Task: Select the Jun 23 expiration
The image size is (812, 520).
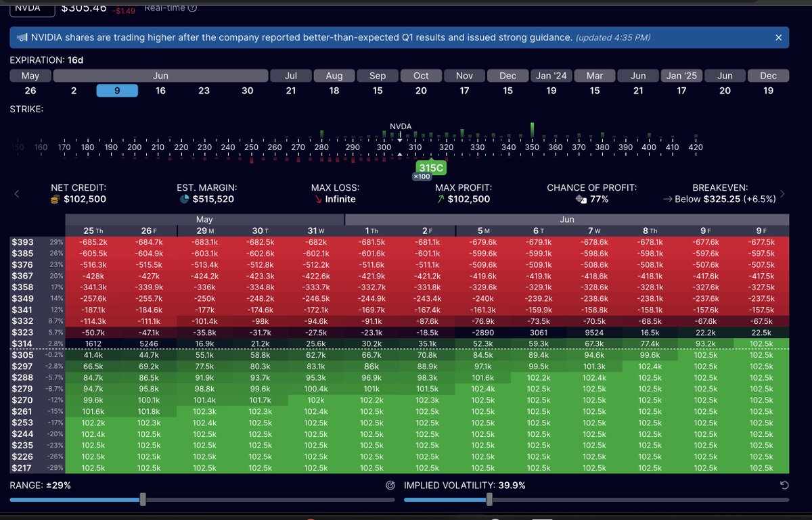Action: pos(204,91)
